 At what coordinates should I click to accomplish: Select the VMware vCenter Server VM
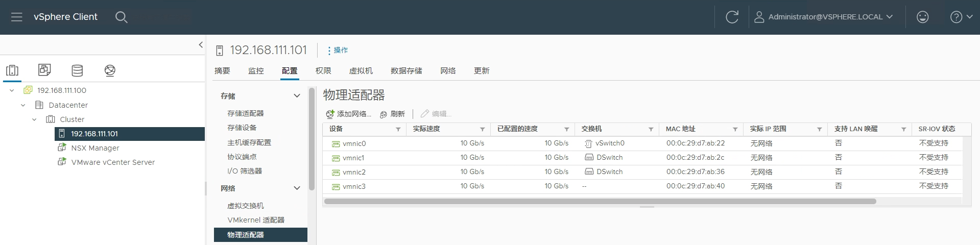(x=113, y=162)
